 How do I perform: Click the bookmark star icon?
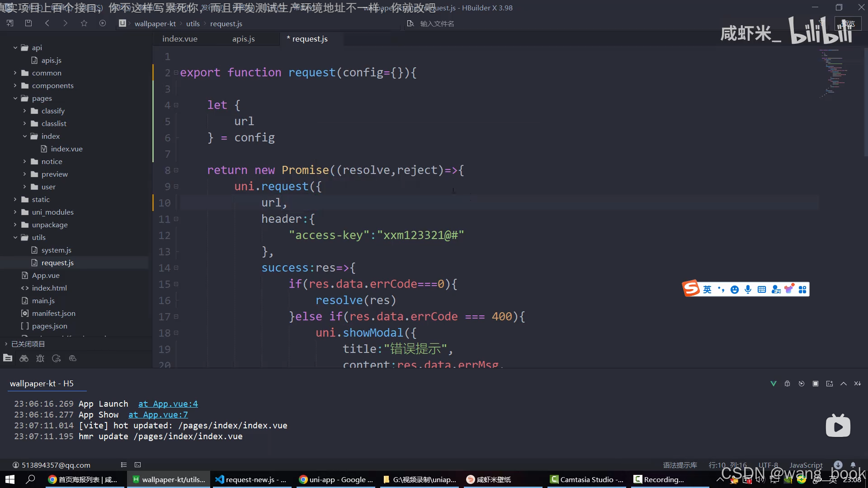pyautogui.click(x=84, y=23)
